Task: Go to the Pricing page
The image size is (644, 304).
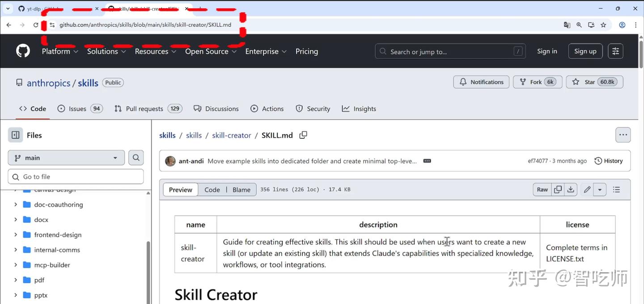Action: [x=307, y=51]
